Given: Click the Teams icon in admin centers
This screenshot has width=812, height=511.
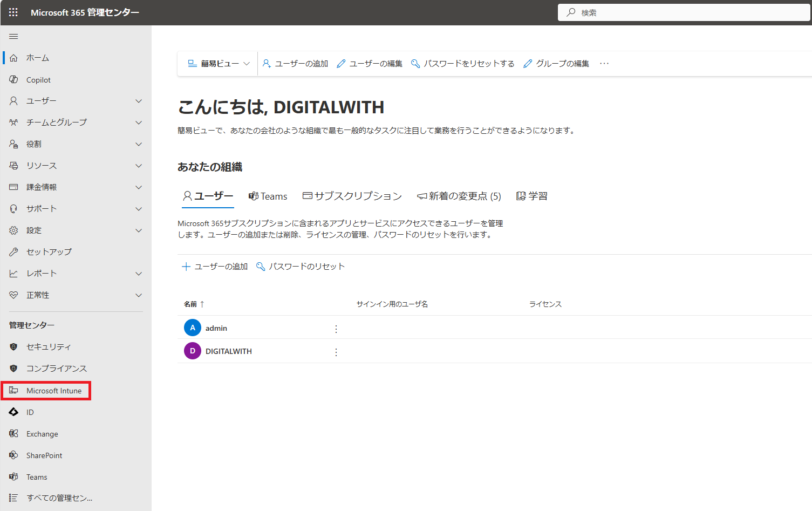Looking at the screenshot, I should [x=13, y=476].
